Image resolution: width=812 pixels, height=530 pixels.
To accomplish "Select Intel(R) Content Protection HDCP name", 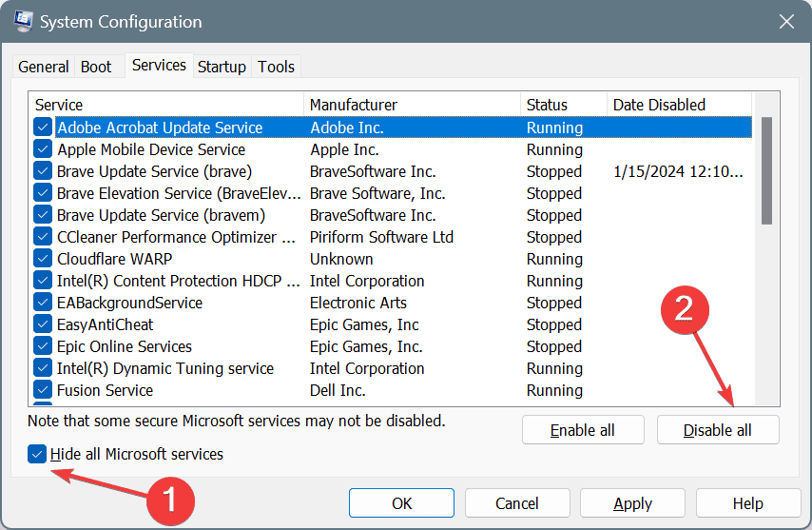I will point(178,281).
